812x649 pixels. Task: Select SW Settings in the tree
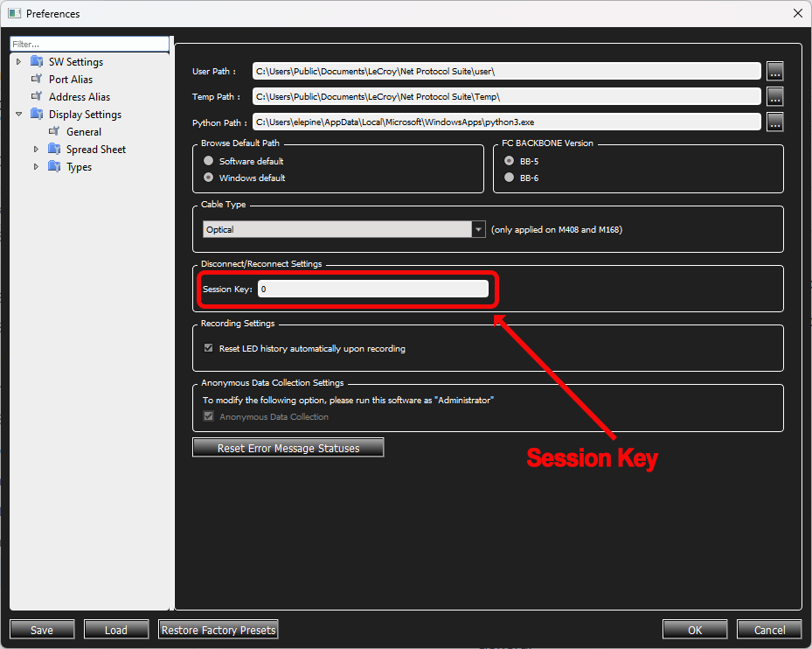pyautogui.click(x=76, y=62)
